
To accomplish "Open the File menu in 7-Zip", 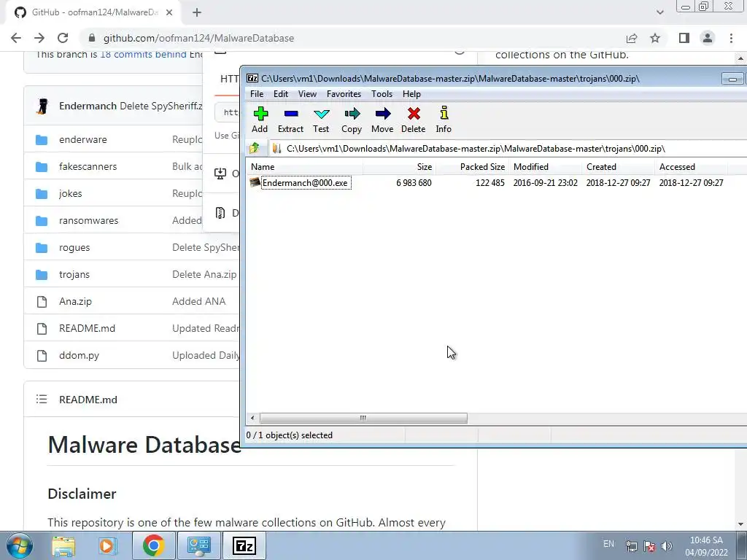I will tap(257, 94).
